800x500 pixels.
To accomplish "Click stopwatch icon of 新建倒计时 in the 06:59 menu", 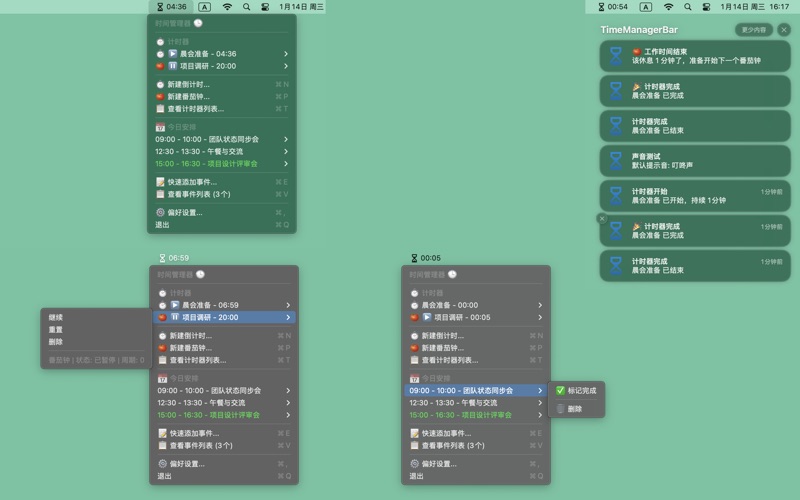I will [162, 336].
